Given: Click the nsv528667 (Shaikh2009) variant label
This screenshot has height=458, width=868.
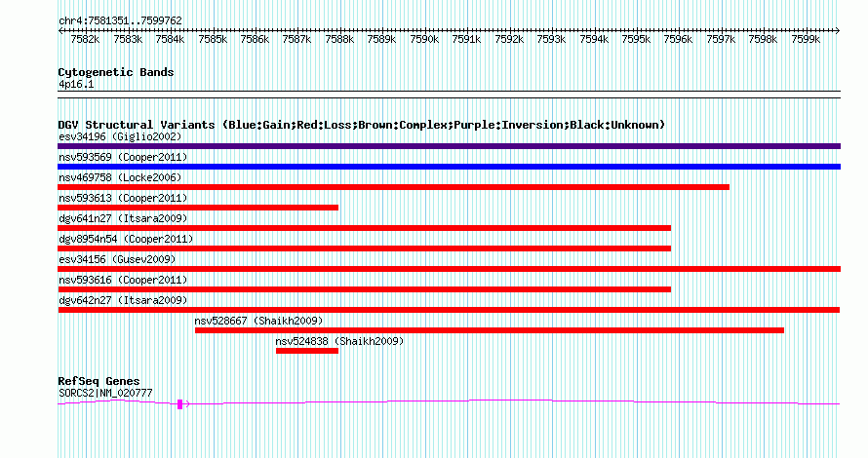Looking at the screenshot, I should click(x=258, y=321).
